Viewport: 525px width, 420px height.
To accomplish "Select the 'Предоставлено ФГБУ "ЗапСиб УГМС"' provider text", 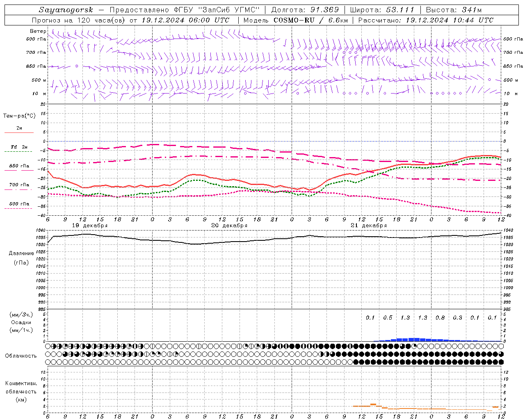I will 184,10.
